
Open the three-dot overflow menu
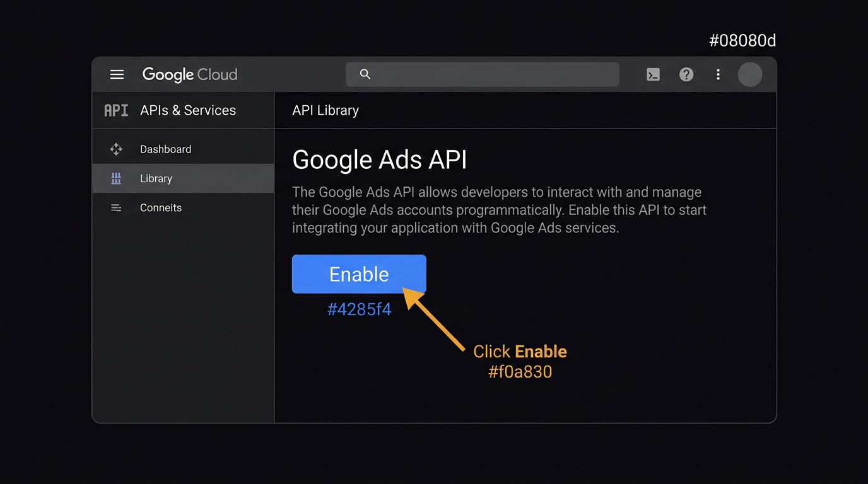718,74
